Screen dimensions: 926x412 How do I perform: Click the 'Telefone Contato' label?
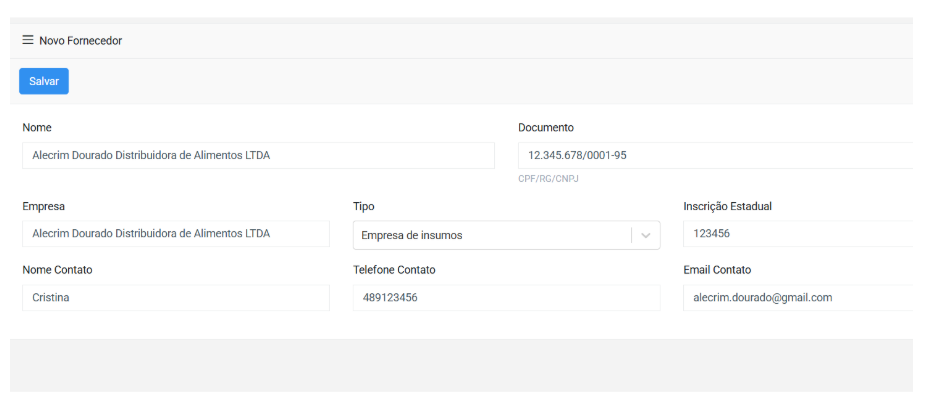(x=394, y=270)
